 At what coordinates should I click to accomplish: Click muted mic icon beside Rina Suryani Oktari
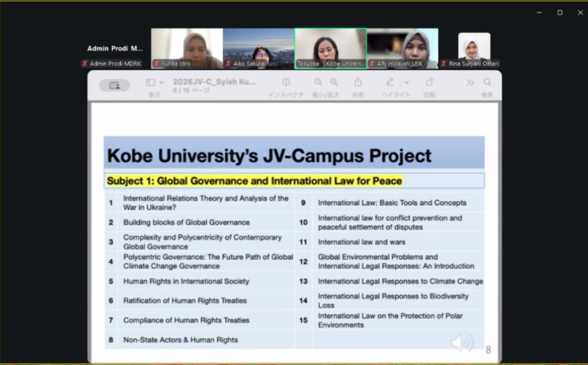[x=444, y=64]
